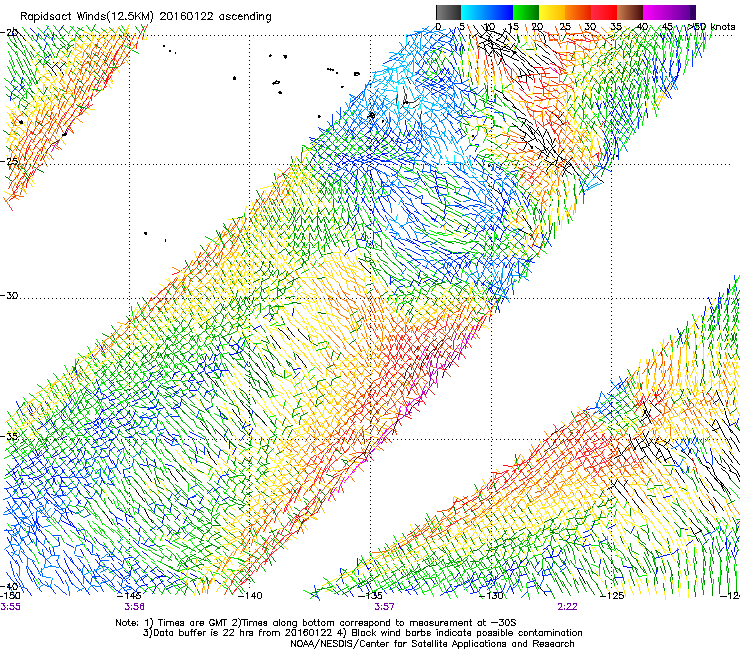This screenshot has width=740, height=650.
Task: Click the magenta-purple 40-50 knots legend segment
Action: (x=669, y=12)
